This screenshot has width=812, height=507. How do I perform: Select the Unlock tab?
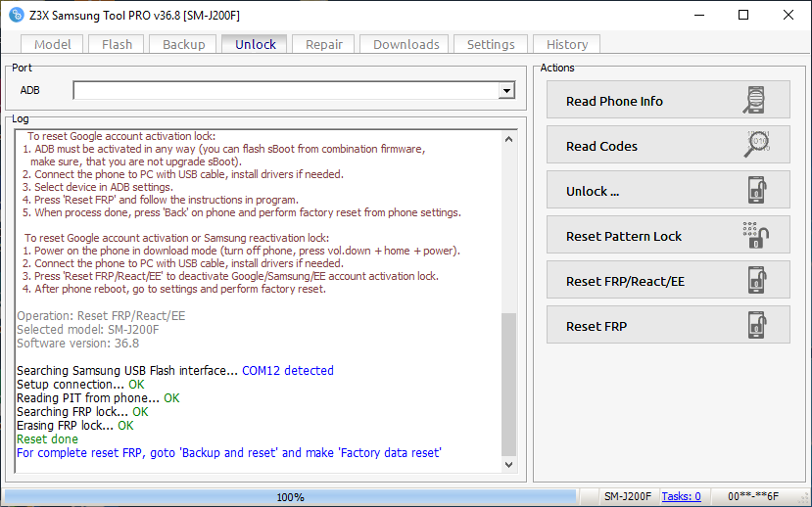(256, 44)
